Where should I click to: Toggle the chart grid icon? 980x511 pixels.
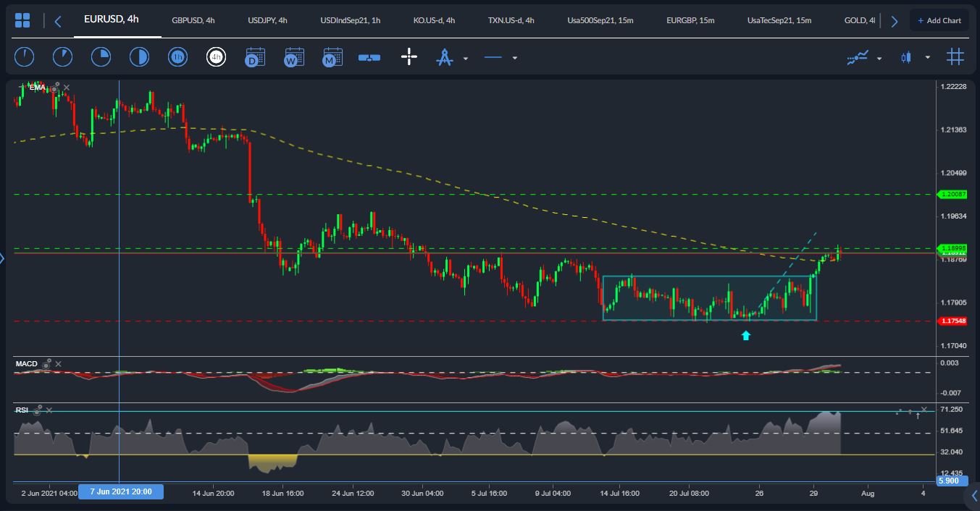(955, 56)
